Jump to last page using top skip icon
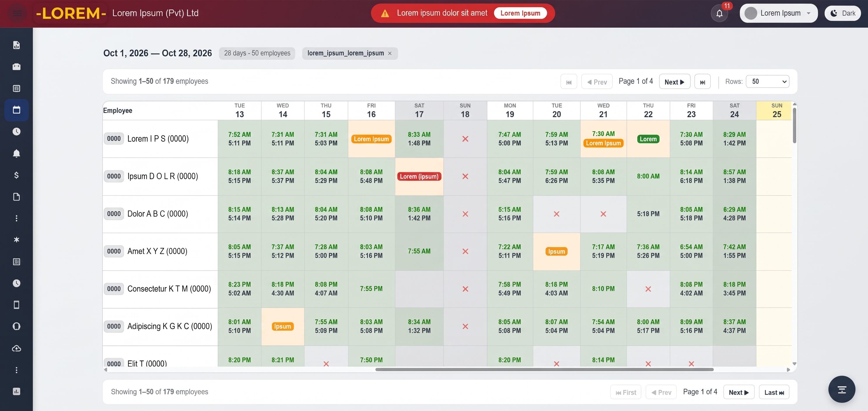 pos(702,82)
